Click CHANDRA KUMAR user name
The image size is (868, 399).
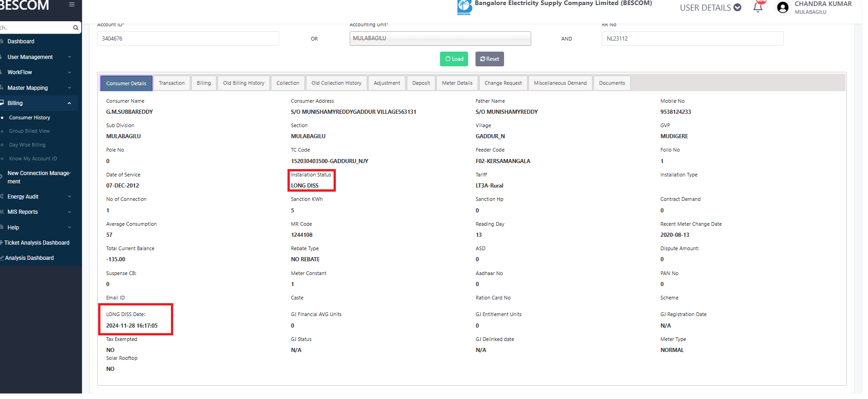tap(823, 4)
